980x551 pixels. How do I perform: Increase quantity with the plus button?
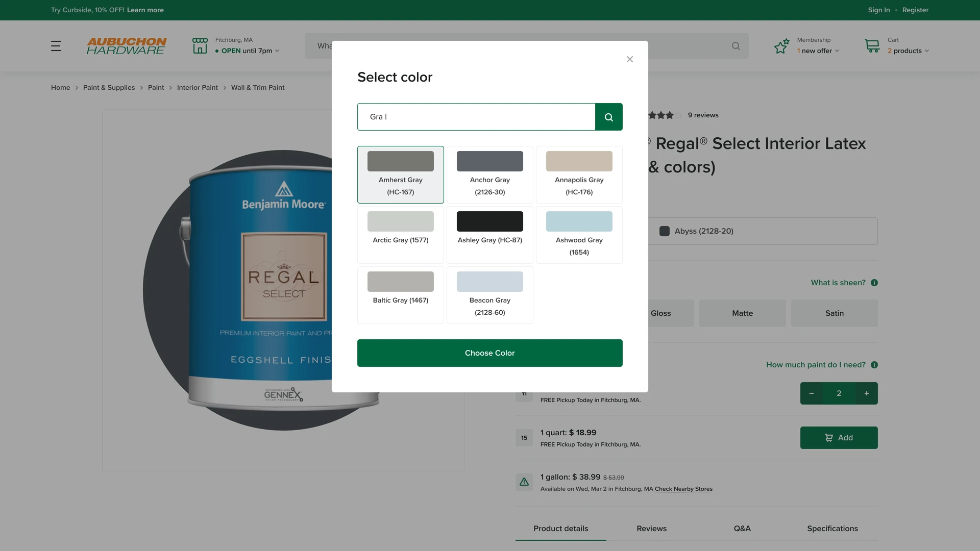(x=867, y=393)
